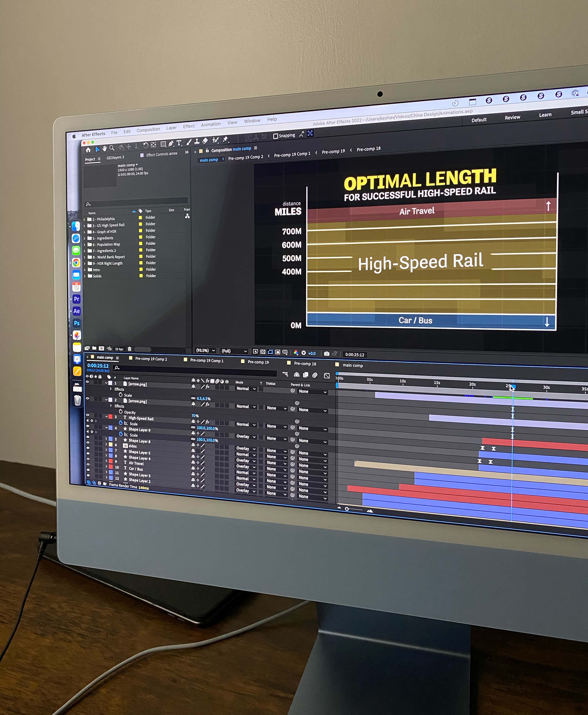Select the Roto Brush tool

pyautogui.click(x=215, y=140)
